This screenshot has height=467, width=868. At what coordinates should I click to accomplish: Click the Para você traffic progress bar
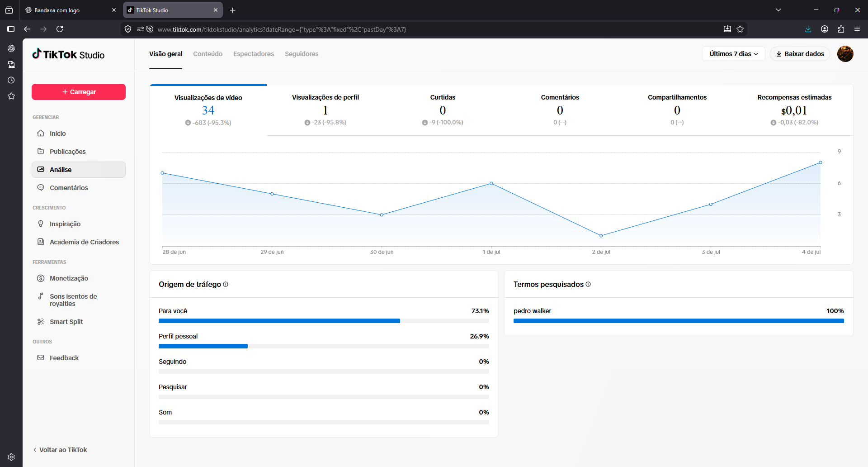tap(324, 321)
